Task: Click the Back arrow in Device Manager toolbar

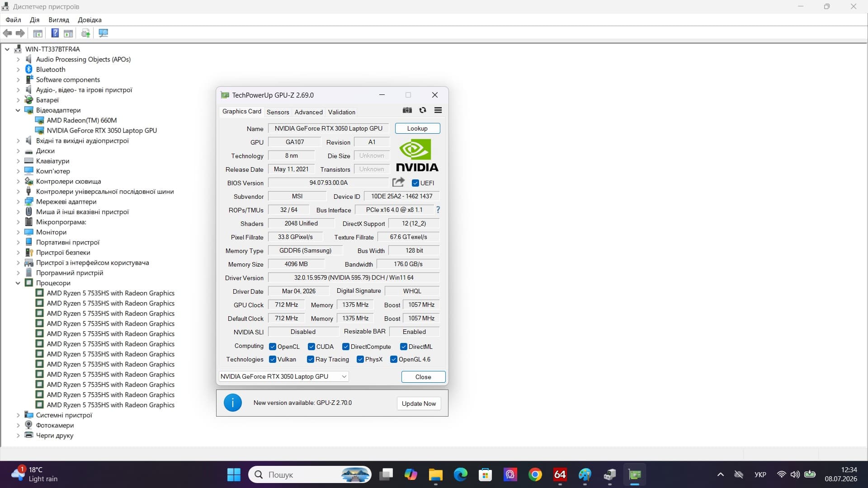Action: click(7, 33)
